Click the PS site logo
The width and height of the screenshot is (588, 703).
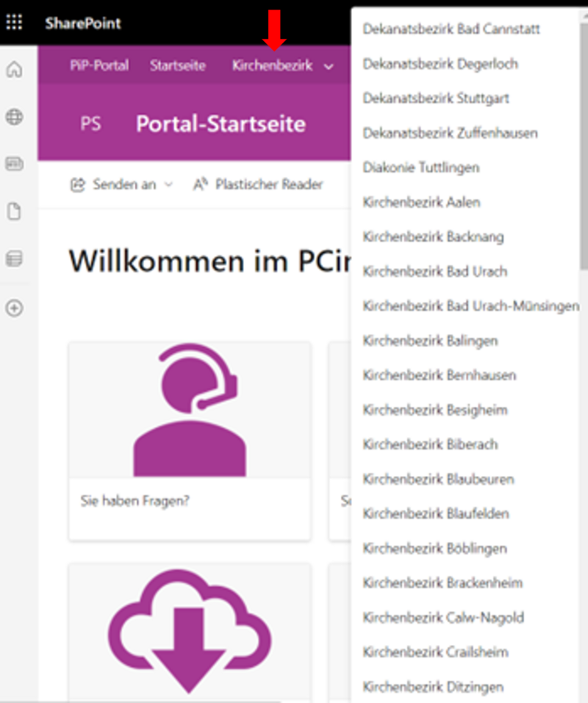tap(90, 123)
